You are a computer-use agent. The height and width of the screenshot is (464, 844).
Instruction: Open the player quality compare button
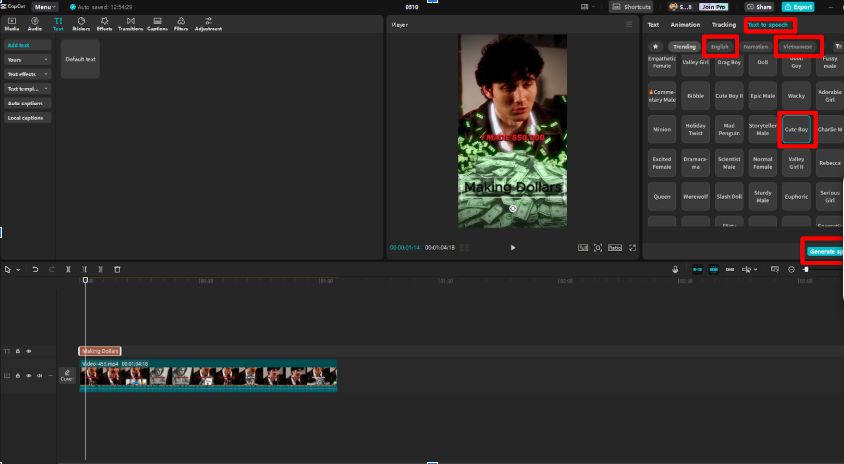click(x=583, y=248)
